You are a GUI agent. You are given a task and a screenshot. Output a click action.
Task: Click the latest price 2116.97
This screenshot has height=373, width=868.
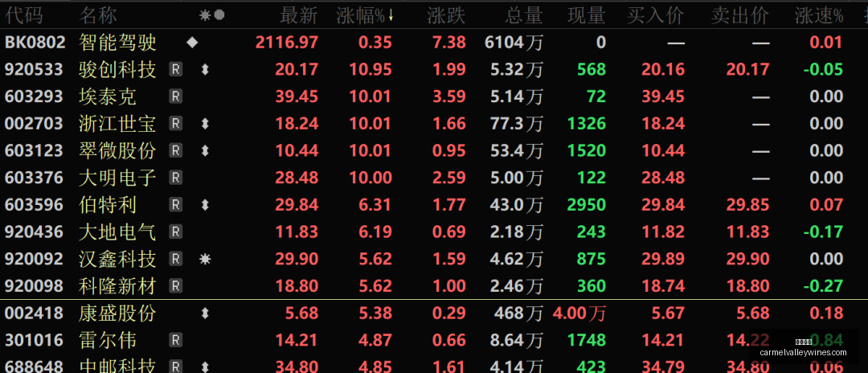coord(287,42)
